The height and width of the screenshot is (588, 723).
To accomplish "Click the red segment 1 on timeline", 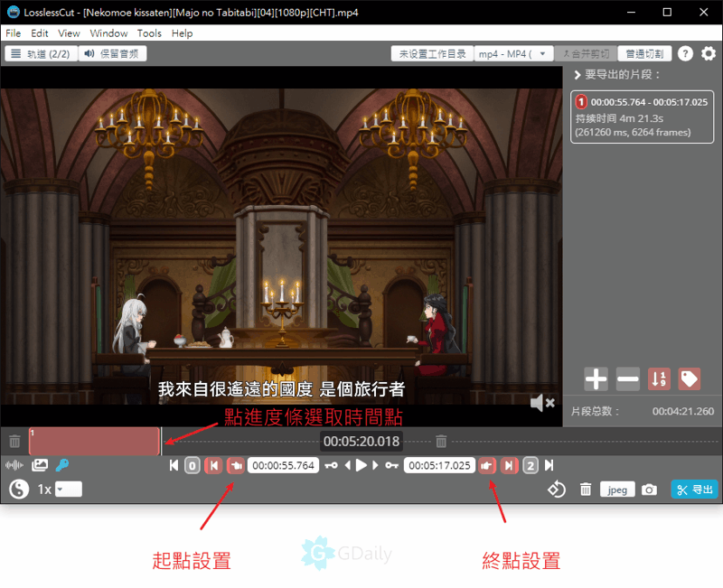I will pyautogui.click(x=94, y=441).
